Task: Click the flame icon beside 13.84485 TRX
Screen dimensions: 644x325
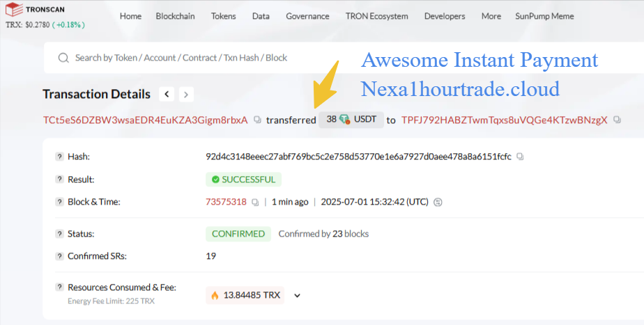Action: (x=215, y=295)
